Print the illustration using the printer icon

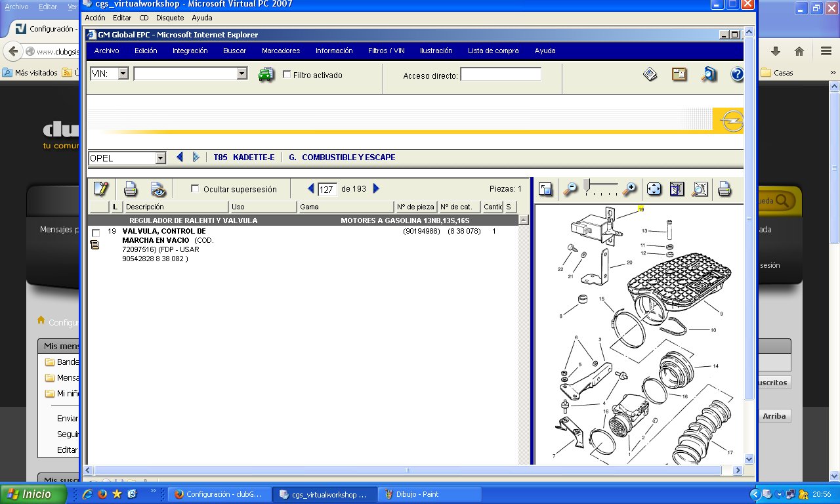click(724, 189)
